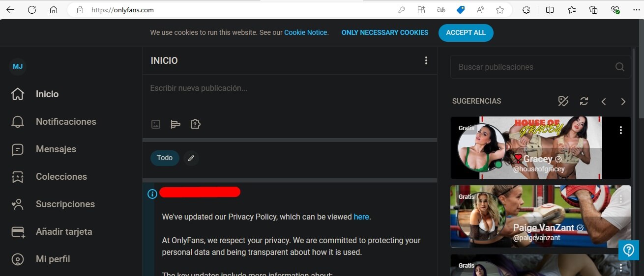Open browser extensions puzzle icon

pyautogui.click(x=527, y=10)
